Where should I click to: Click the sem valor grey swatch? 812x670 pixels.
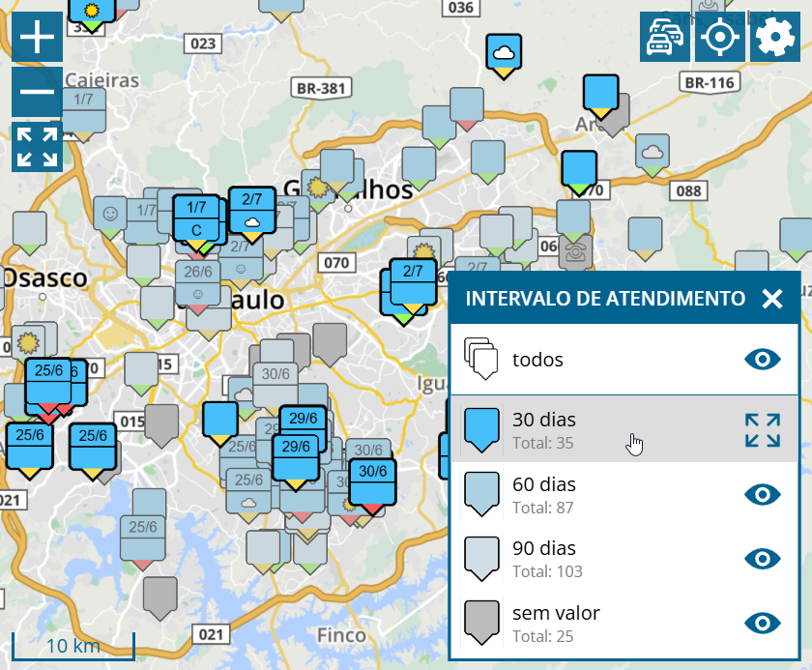481,623
